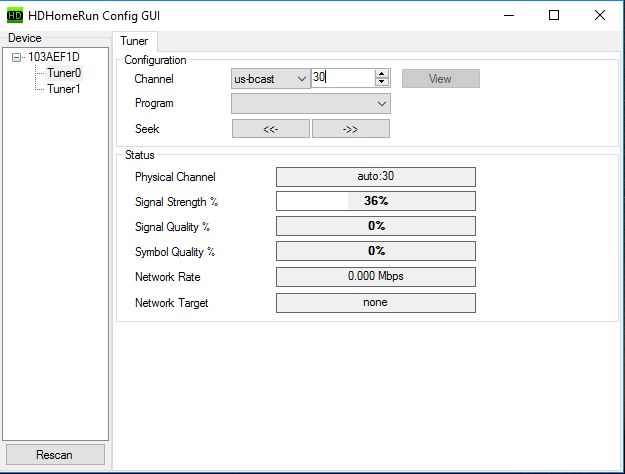Viewport: 625px width, 474px height.
Task: Increase channel number with up arrow
Action: click(382, 74)
